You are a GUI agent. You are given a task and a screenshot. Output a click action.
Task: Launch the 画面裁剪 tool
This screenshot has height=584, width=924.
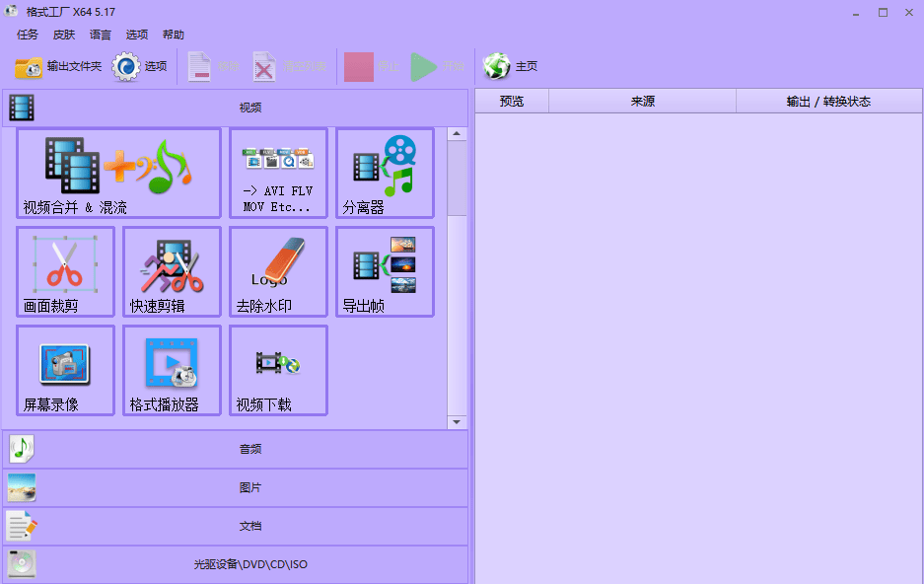[x=65, y=271]
